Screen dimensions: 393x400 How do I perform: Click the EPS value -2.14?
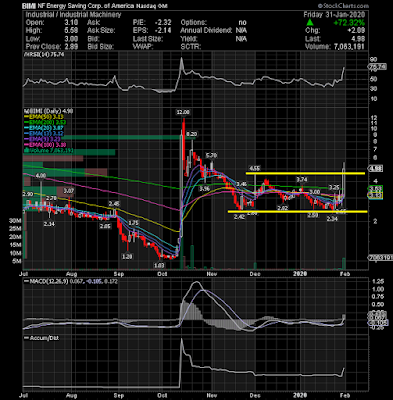click(x=163, y=31)
